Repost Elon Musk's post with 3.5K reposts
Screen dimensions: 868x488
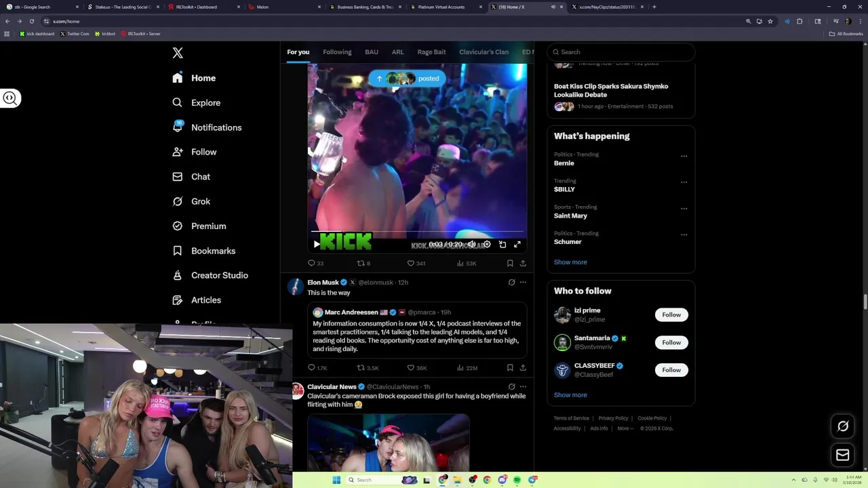pyautogui.click(x=368, y=368)
